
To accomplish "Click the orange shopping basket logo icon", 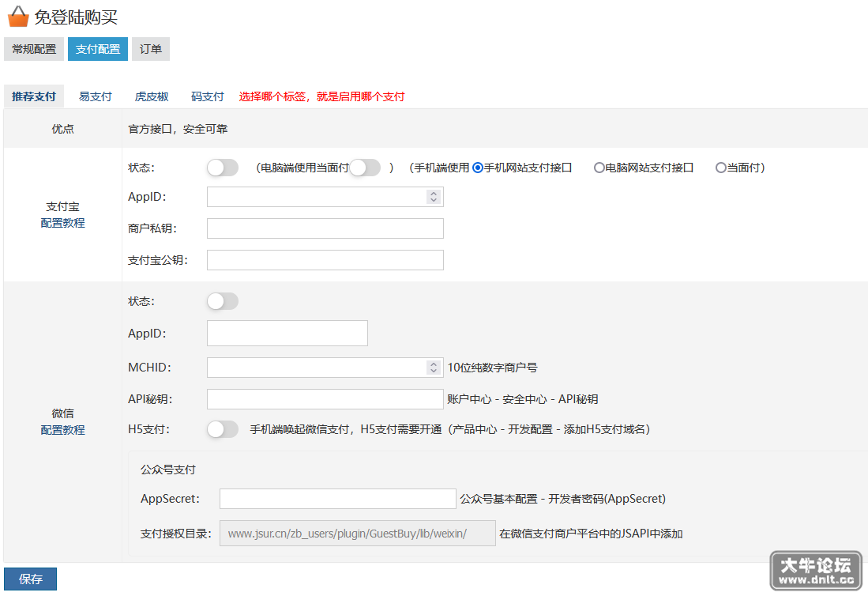I will point(17,17).
